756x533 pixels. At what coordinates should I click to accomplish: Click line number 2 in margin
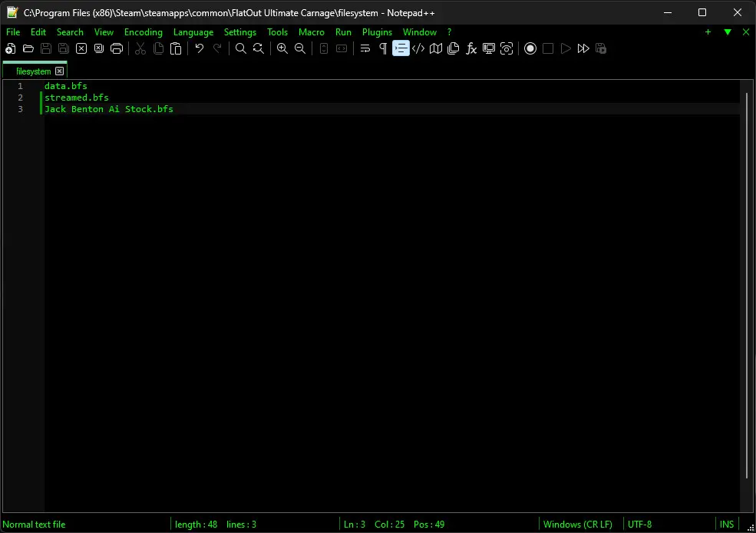(20, 98)
